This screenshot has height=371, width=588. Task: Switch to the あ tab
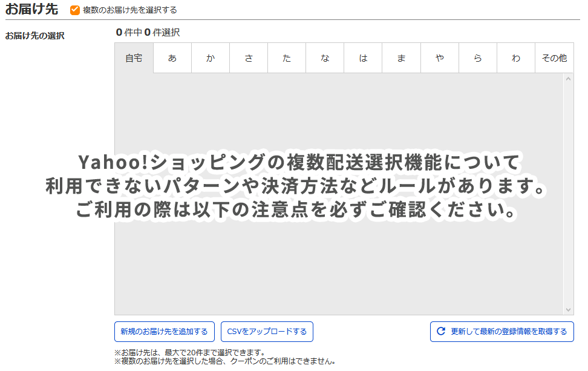coord(172,57)
